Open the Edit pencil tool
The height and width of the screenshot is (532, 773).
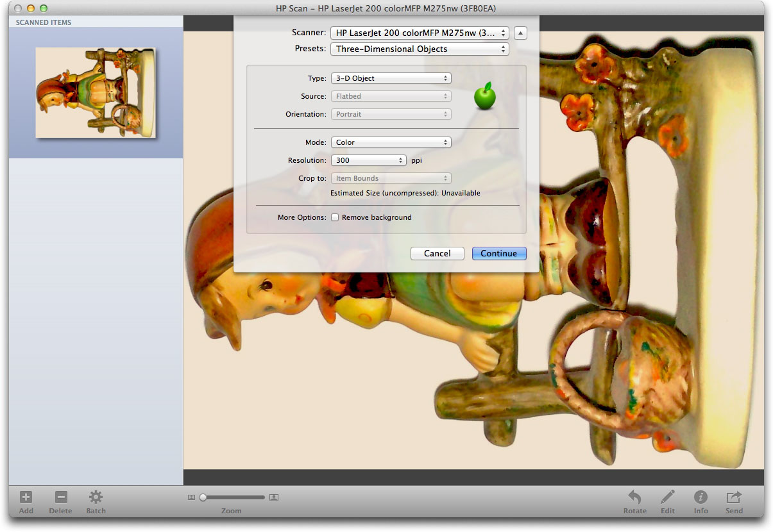pyautogui.click(x=668, y=497)
